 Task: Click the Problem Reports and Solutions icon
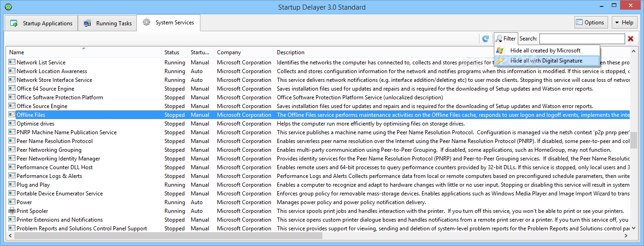click(12, 228)
